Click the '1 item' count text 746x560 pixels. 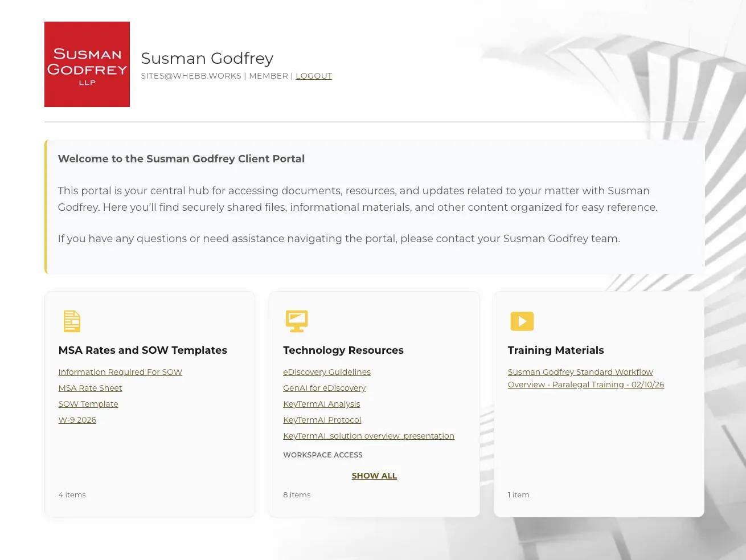[x=519, y=495]
